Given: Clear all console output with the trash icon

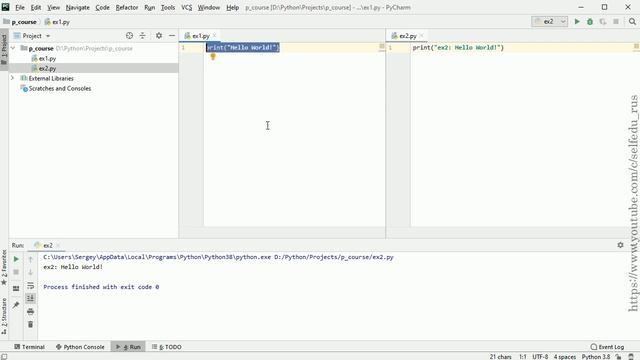Looking at the screenshot, I should [x=31, y=324].
